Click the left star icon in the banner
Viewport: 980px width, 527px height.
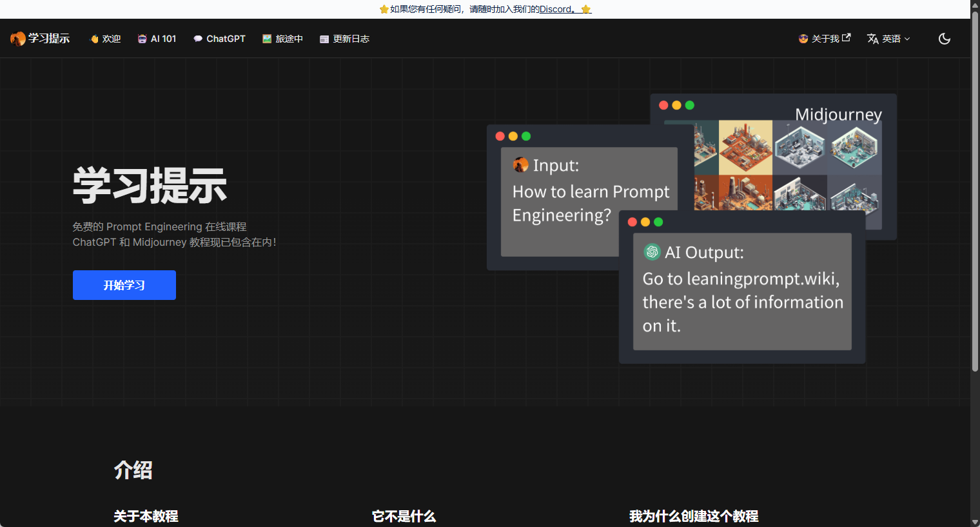tap(384, 9)
